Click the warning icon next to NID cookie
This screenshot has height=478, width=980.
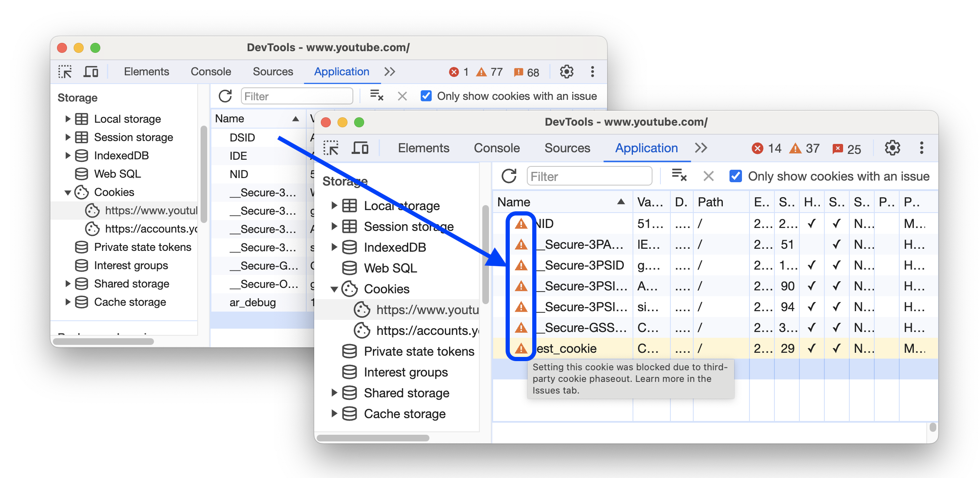tap(519, 224)
